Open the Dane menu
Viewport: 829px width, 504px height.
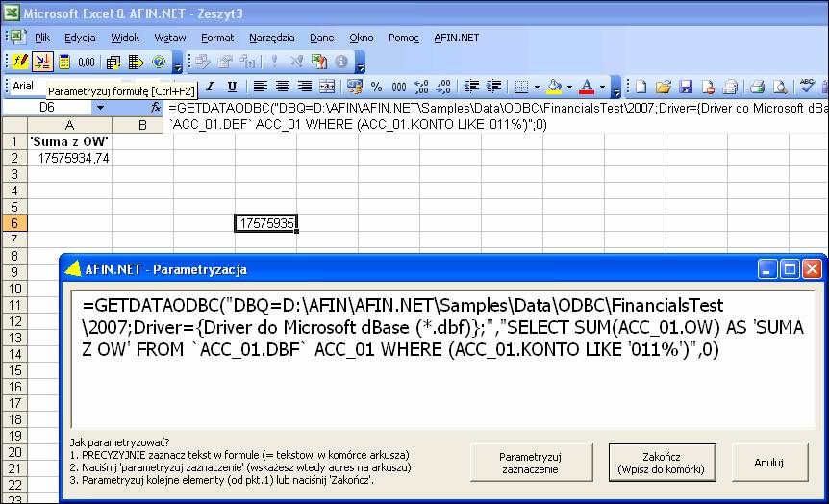point(321,38)
